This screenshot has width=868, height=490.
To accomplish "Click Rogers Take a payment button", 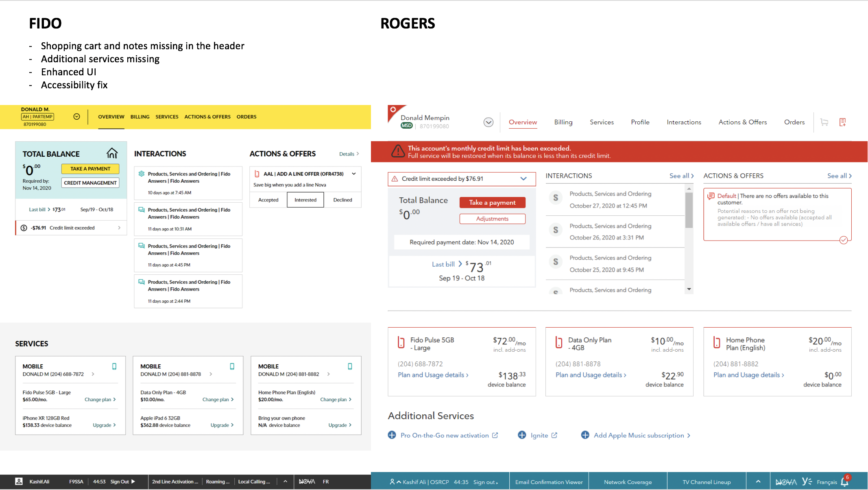I will [x=492, y=203].
